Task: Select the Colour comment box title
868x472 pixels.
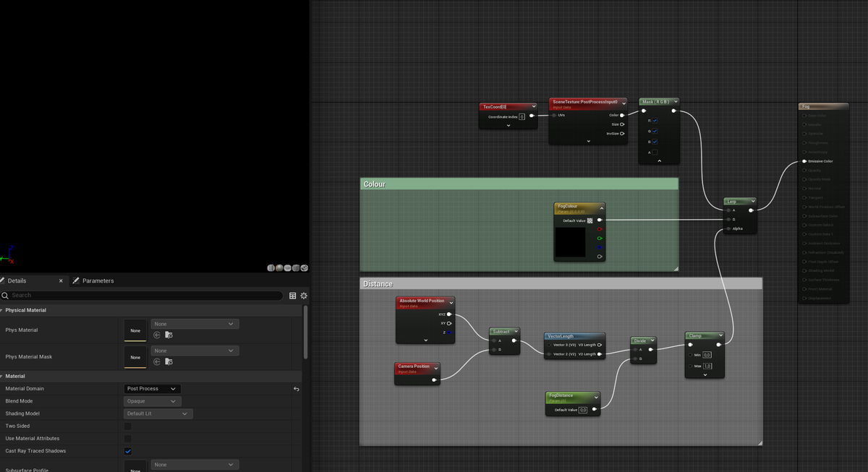Action: 375,184
